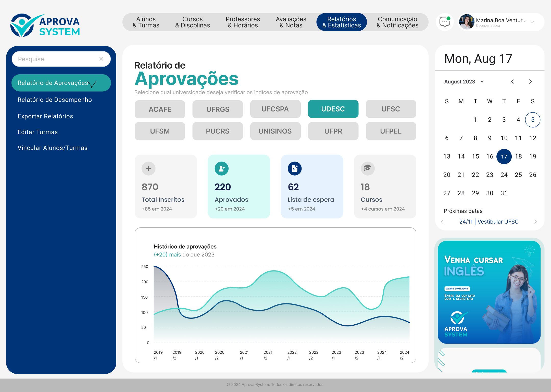Select the UFSC university filter
The width and height of the screenshot is (551, 392).
[x=391, y=109]
